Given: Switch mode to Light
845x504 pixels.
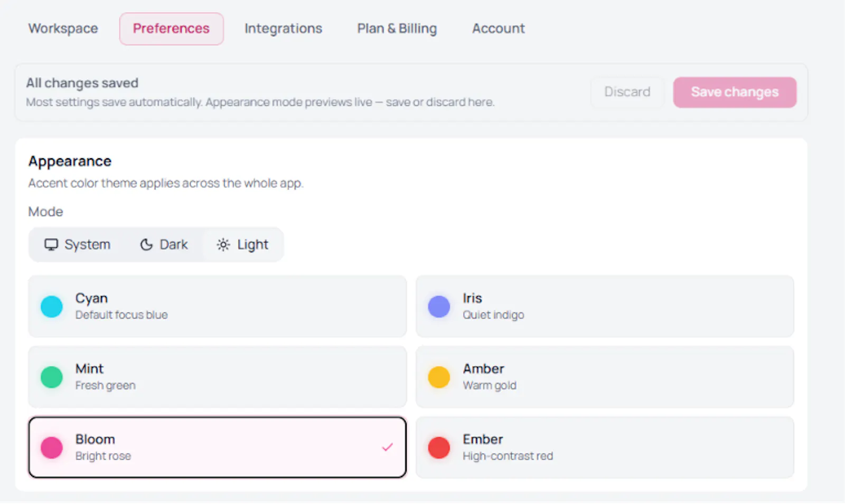Looking at the screenshot, I should 242,244.
